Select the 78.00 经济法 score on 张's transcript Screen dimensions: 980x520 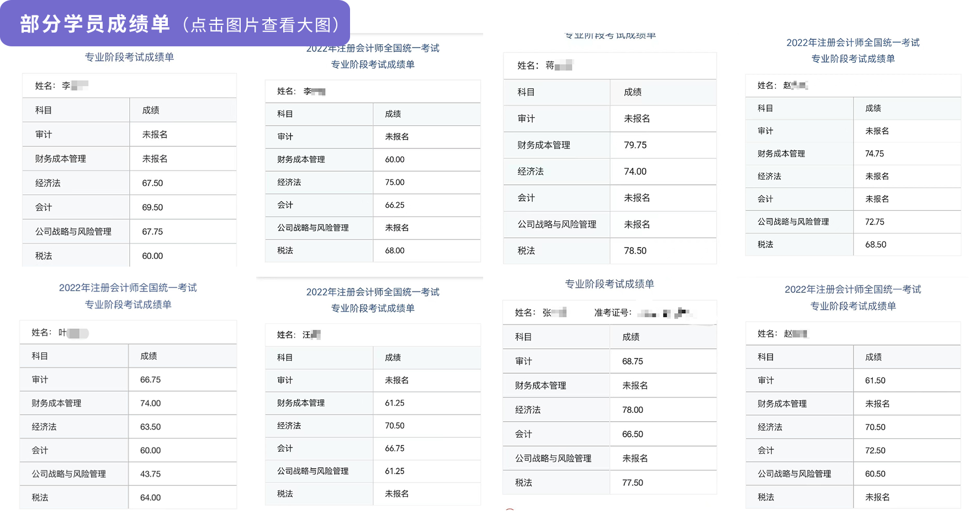pyautogui.click(x=632, y=410)
